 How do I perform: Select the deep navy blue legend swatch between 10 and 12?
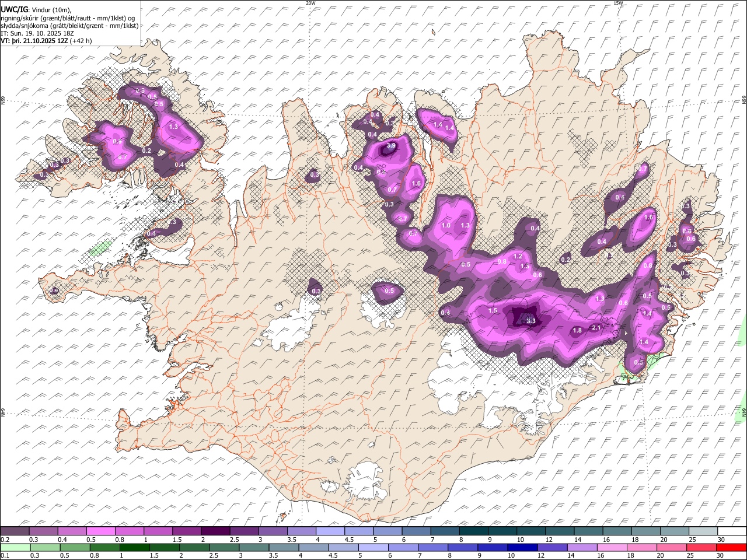pos(523,547)
